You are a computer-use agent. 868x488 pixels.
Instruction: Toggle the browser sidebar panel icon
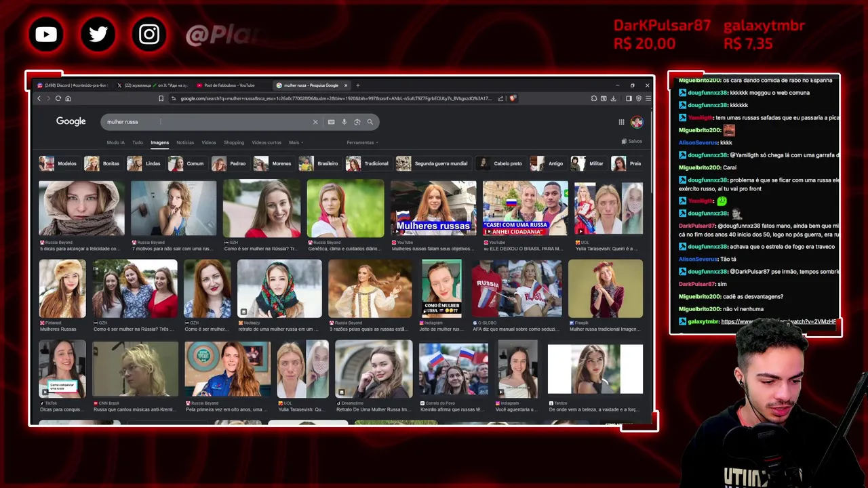pyautogui.click(x=629, y=98)
